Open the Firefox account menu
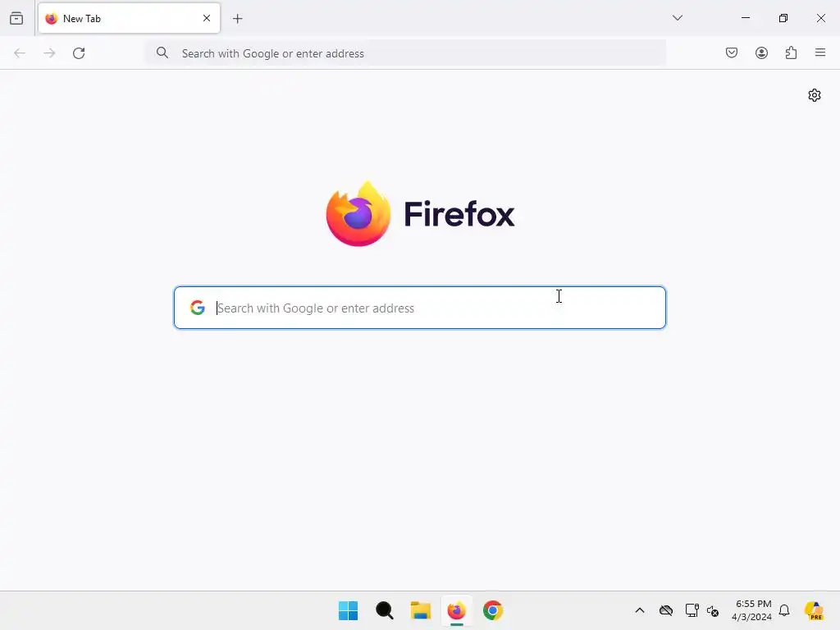 pos(761,52)
